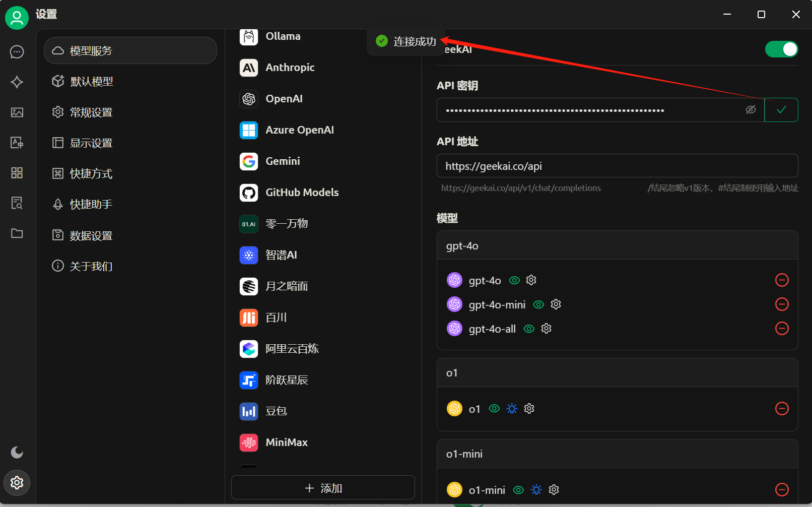Choose 百川 provider
812x507 pixels.
pos(323,318)
